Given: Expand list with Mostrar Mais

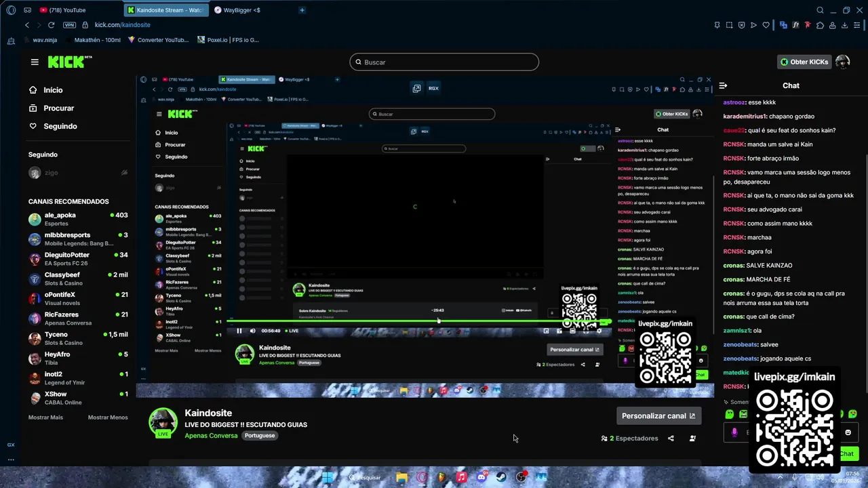Looking at the screenshot, I should (x=45, y=418).
